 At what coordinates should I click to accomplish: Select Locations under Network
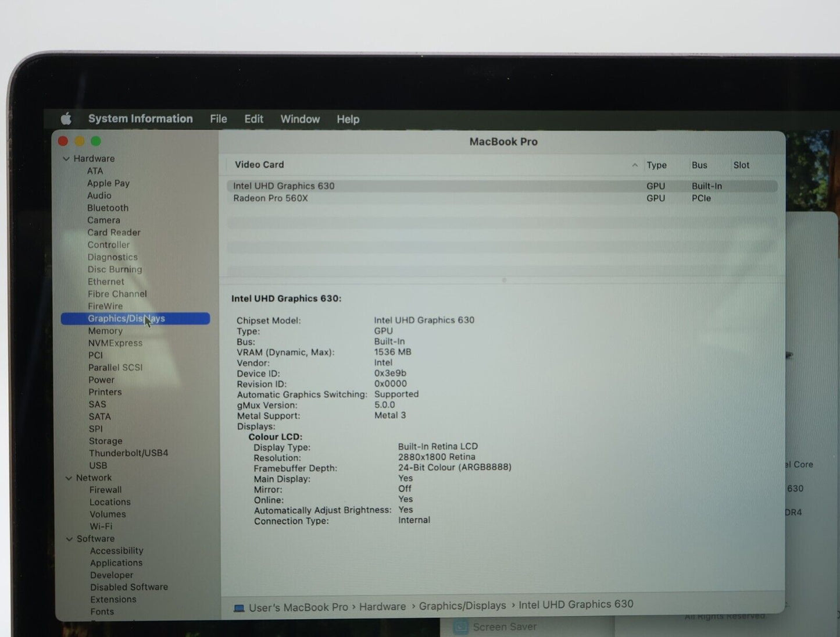point(110,502)
